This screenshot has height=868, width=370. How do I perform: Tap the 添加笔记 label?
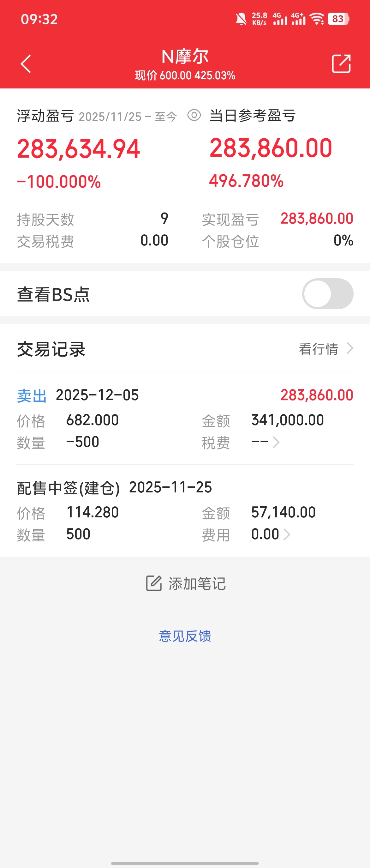coord(197,584)
